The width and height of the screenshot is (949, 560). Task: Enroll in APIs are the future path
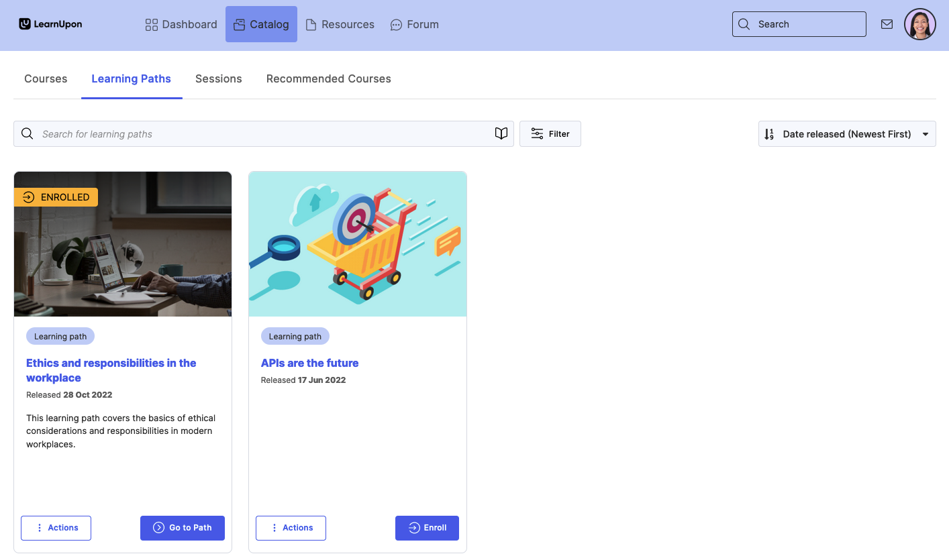[x=427, y=528]
